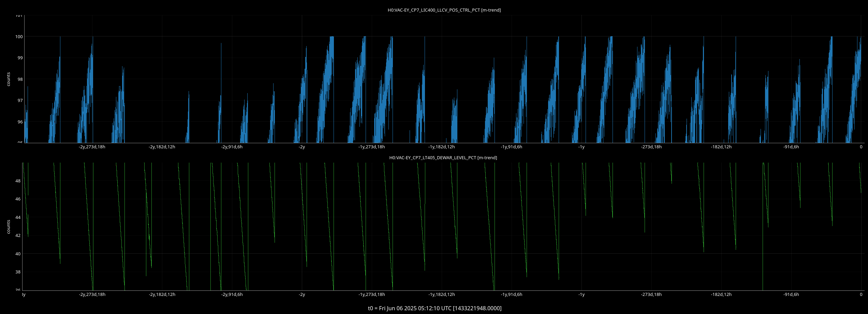Click '-182d,12h' tick under LLCV plot

[721, 147]
